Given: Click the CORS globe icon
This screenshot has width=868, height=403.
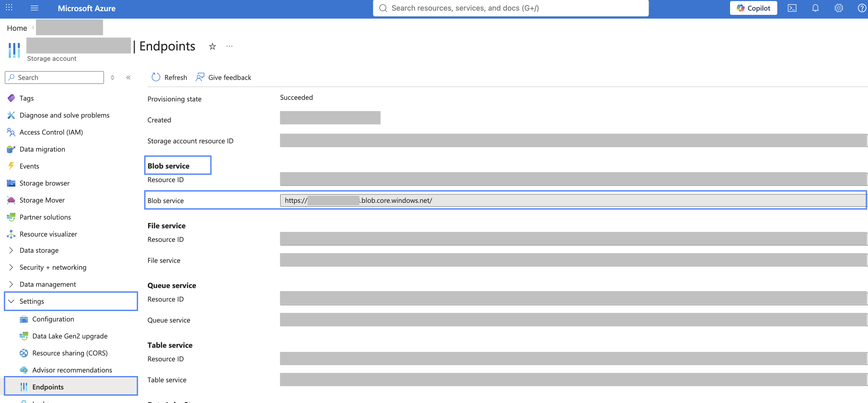Looking at the screenshot, I should click(24, 353).
